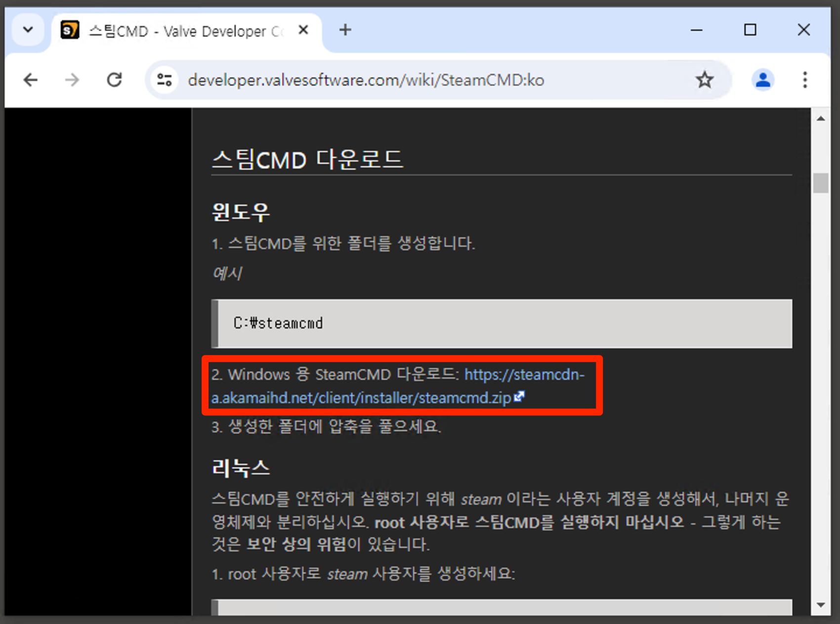
Task: Open the Chrome three-dot menu
Action: pyautogui.click(x=805, y=80)
